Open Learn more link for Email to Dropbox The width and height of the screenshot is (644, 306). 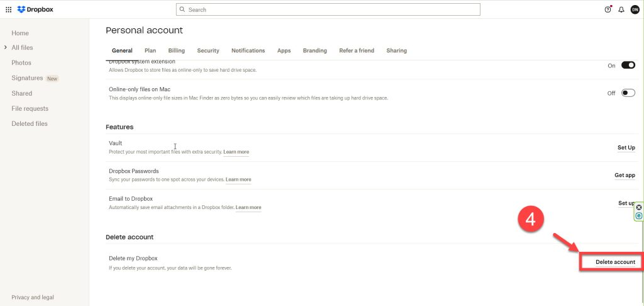[248, 207]
